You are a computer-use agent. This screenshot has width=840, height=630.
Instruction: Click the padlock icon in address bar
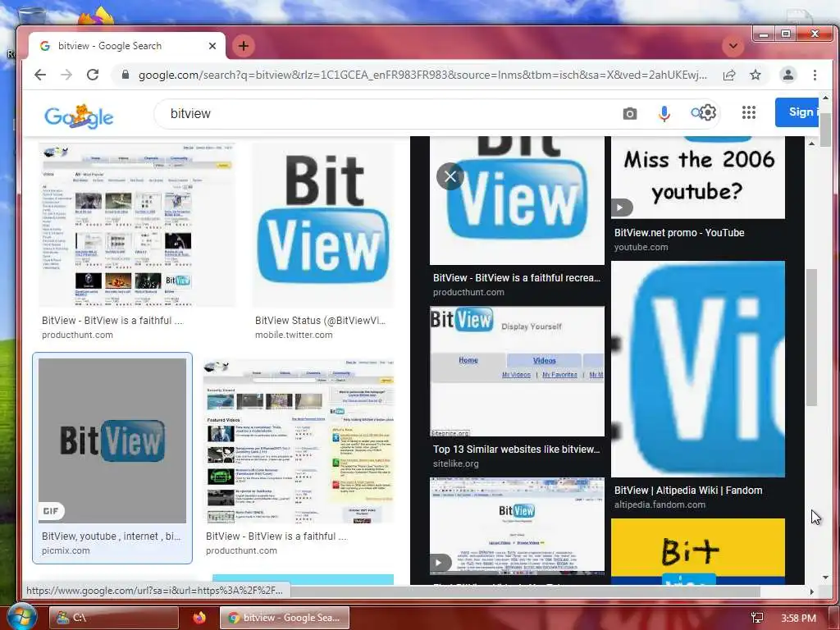tap(126, 75)
